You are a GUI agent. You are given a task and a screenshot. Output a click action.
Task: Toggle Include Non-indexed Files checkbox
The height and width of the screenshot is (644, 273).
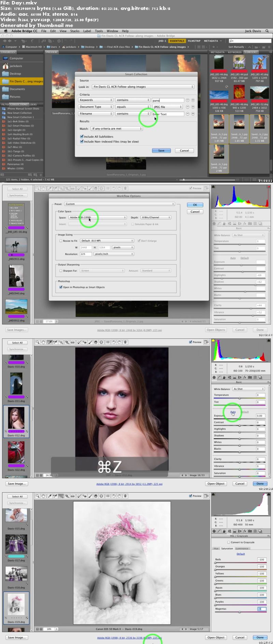click(82, 141)
